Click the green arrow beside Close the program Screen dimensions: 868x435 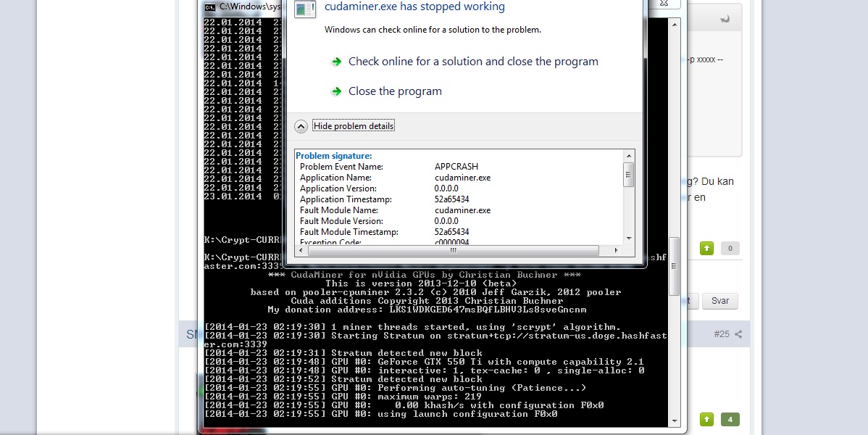336,91
